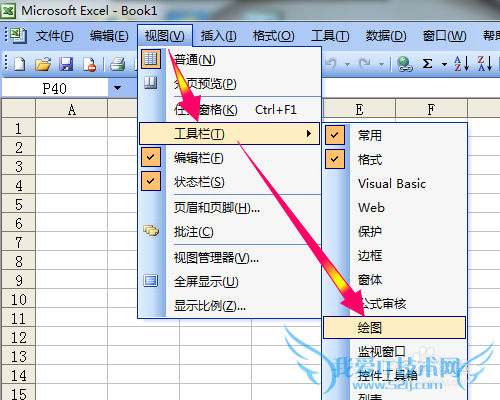The width and height of the screenshot is (500, 400).
Task: Click the Select All corner box
Action: [x=18, y=108]
